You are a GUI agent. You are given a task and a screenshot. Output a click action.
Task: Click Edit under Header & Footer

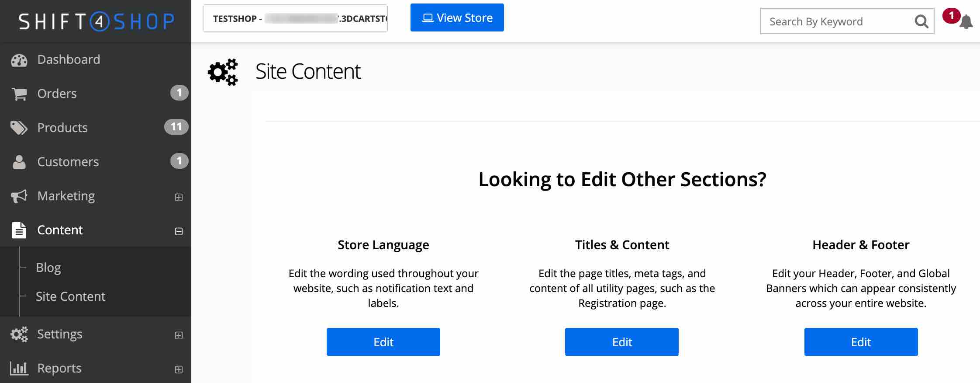tap(860, 342)
